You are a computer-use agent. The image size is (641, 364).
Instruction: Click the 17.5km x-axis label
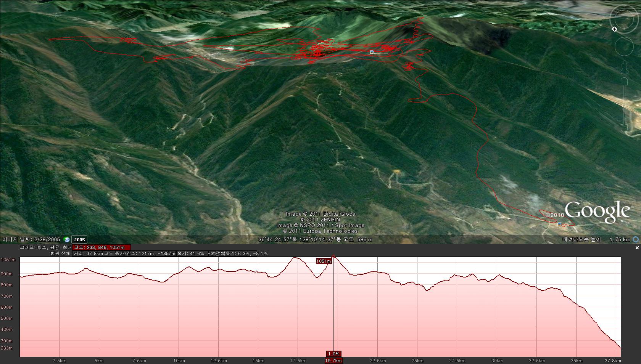[298, 361]
